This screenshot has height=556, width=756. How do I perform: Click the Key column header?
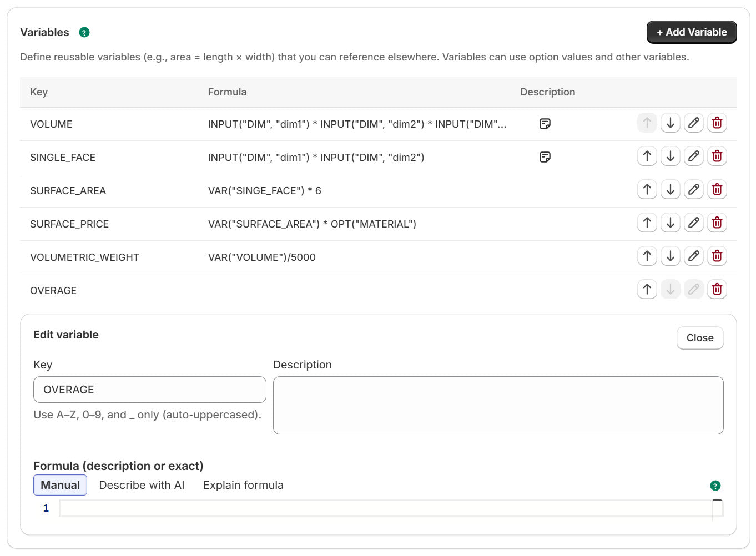[x=39, y=92]
